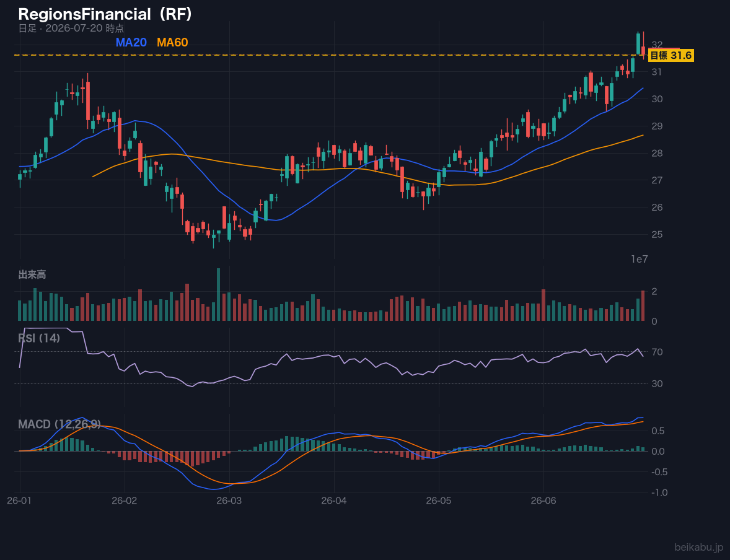Click the MACD (12,26,9) panel label
This screenshot has width=730, height=560.
[x=59, y=424]
